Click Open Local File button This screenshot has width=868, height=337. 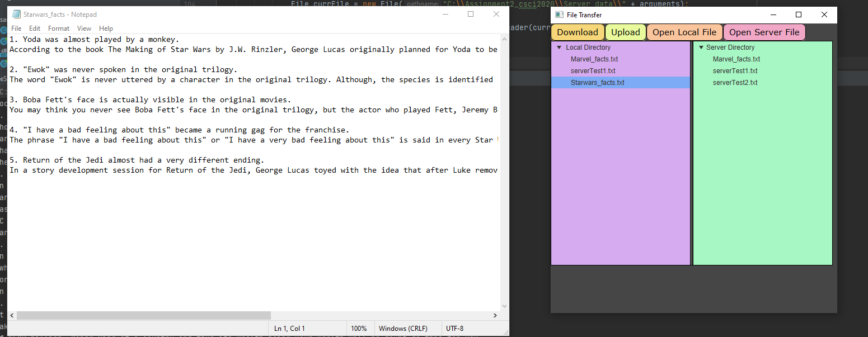click(x=684, y=32)
